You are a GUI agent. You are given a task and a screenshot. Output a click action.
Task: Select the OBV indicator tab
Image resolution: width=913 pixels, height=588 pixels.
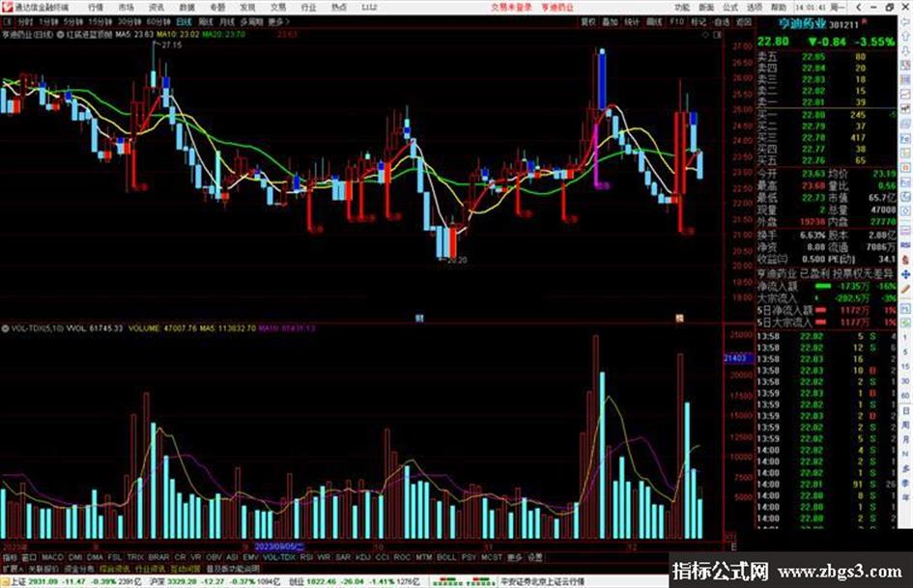[214, 557]
